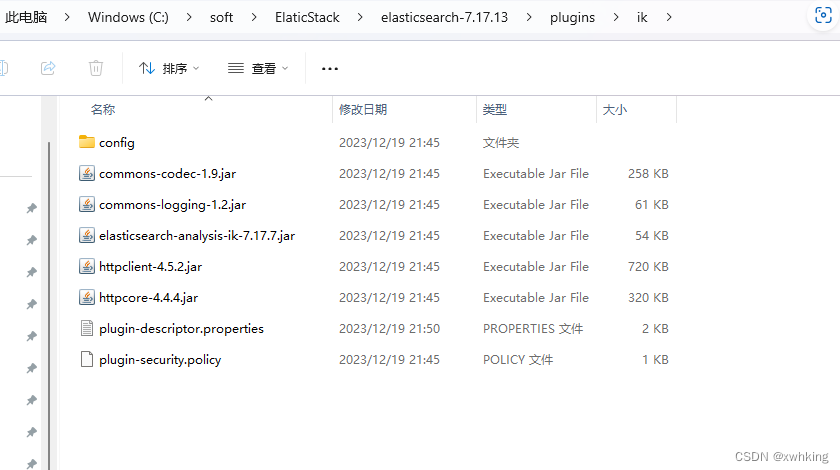The image size is (840, 470).
Task: Go to plugins folder in breadcrumb
Action: pyautogui.click(x=572, y=17)
